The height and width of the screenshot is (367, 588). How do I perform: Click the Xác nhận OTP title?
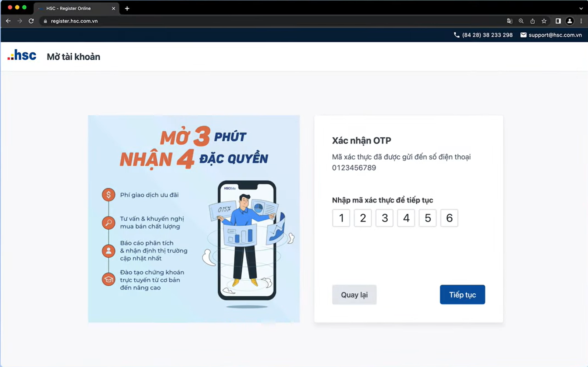tap(361, 141)
